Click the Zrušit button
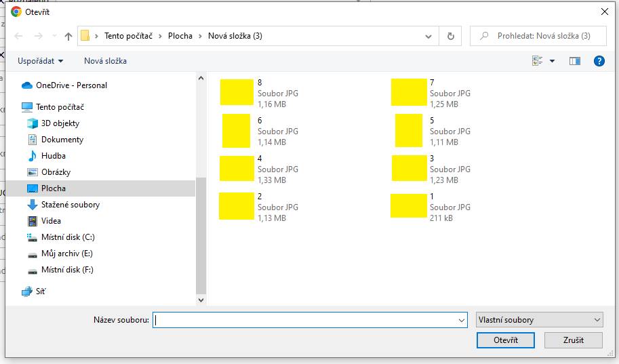Viewport: 619px width, 364px height. coord(573,340)
